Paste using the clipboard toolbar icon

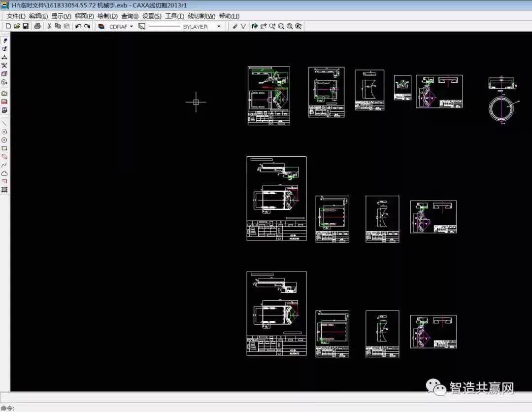tap(67, 26)
